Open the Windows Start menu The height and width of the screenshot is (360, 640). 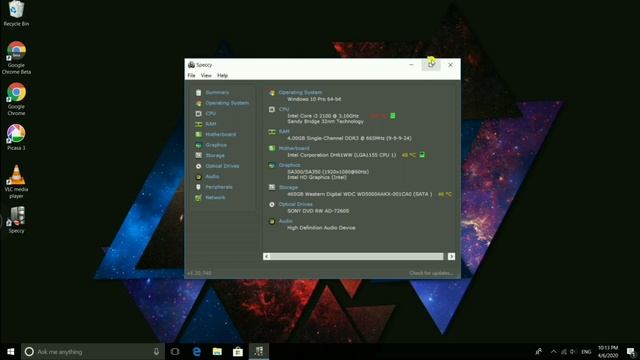(x=11, y=351)
